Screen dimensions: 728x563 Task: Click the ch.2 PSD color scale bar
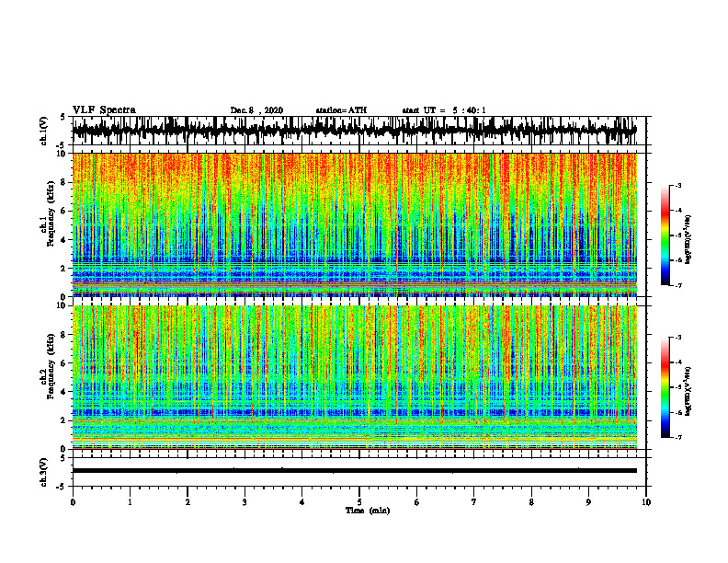[665, 387]
